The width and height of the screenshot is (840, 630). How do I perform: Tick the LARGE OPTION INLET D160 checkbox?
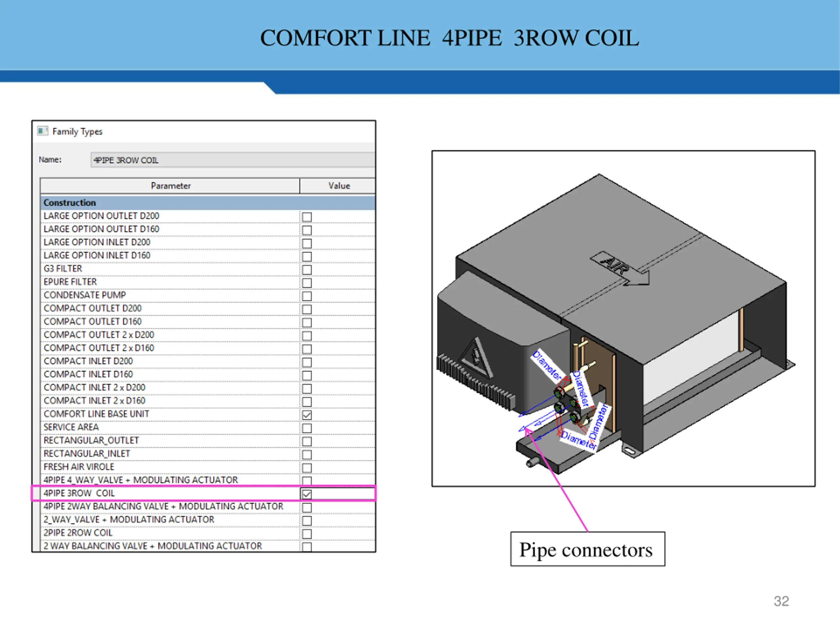point(306,257)
